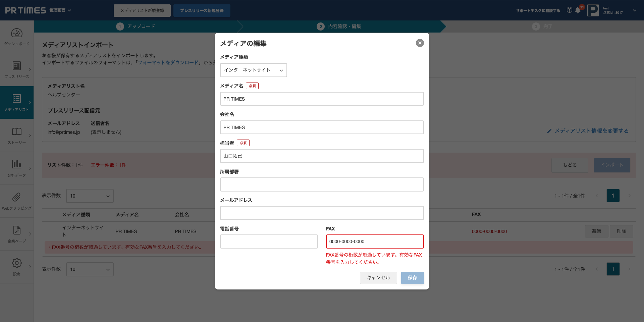The height and width of the screenshot is (322, 644).
Task: Click lower pagination page 1 button
Action: point(613,269)
